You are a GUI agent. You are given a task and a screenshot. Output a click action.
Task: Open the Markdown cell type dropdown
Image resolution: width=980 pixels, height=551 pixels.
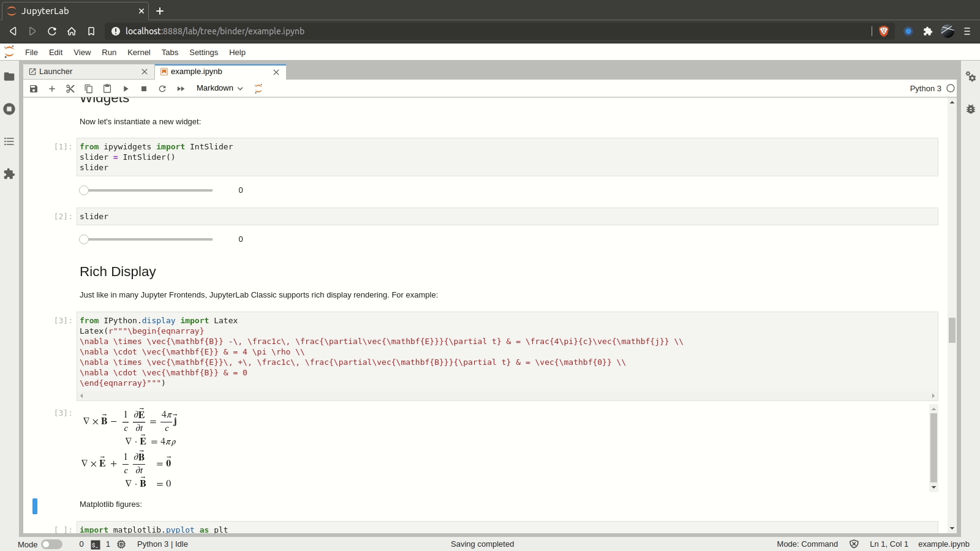coord(219,88)
